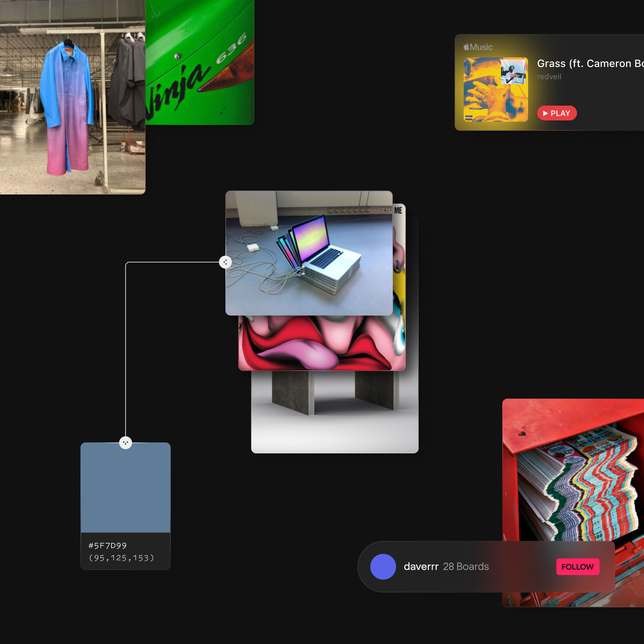The image size is (644, 644).
Task: Open the album artwork thumbnail
Action: pos(496,89)
